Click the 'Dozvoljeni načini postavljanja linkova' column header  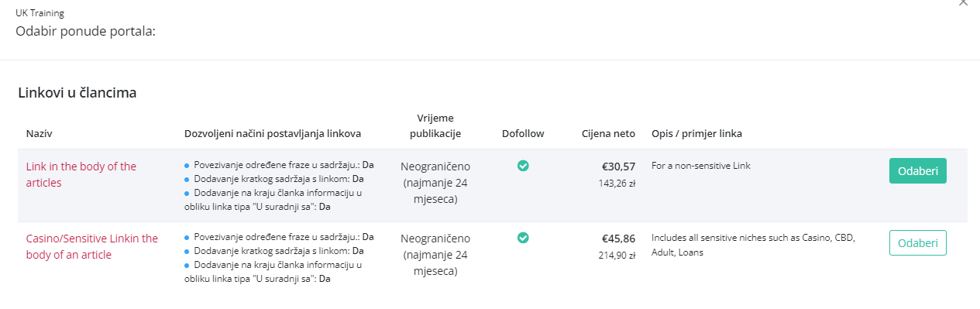click(x=273, y=133)
